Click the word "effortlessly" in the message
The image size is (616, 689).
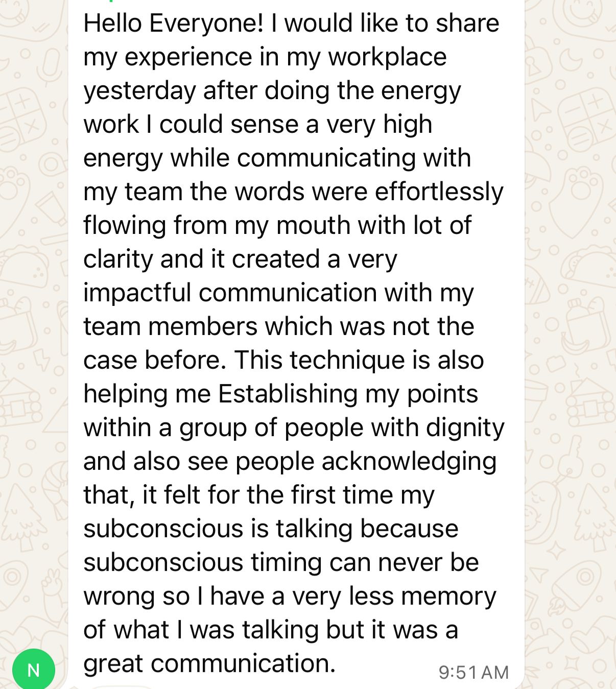coord(439,192)
